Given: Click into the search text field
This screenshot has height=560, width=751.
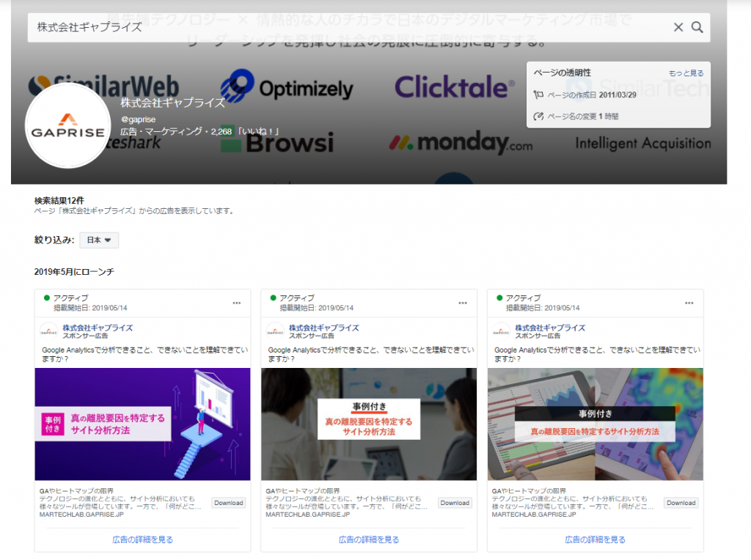Looking at the screenshot, I should click(345, 27).
